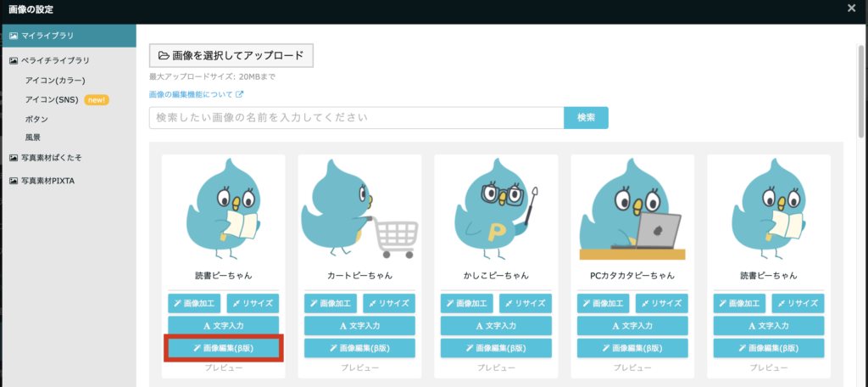Choose the ボタン library category
Viewport: 868px width, 387px height.
36,119
